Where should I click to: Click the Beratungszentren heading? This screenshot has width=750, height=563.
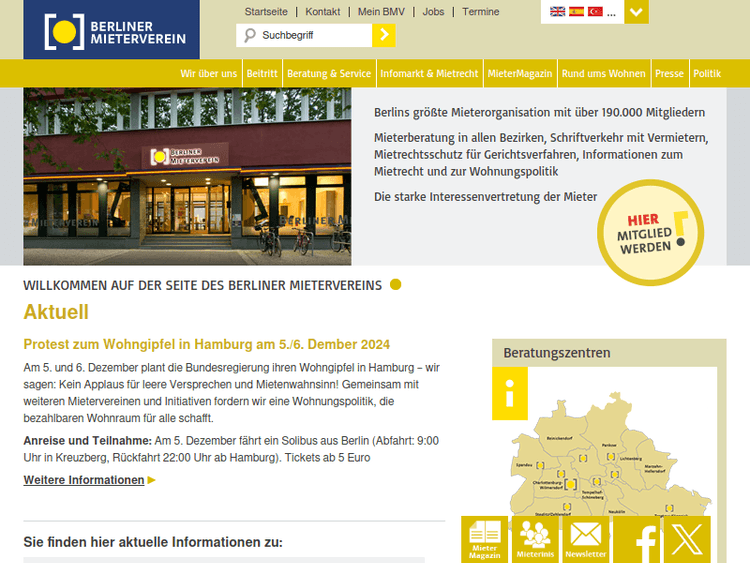pos(557,353)
